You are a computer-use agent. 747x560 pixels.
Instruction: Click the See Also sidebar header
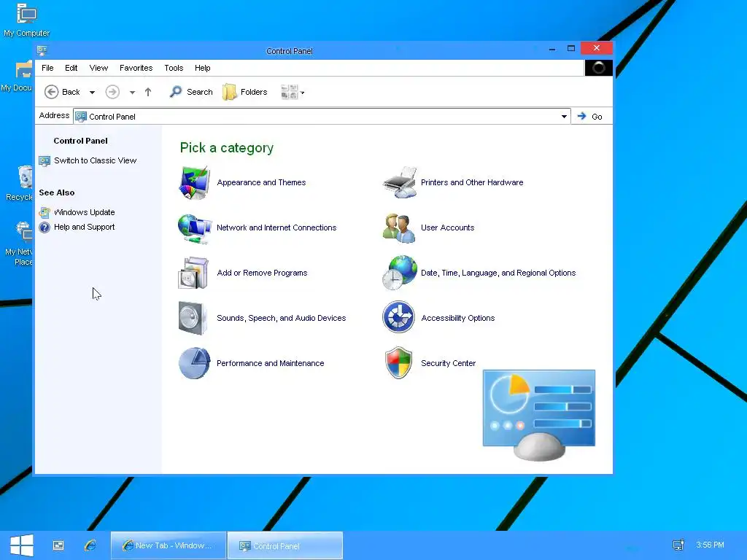57,192
